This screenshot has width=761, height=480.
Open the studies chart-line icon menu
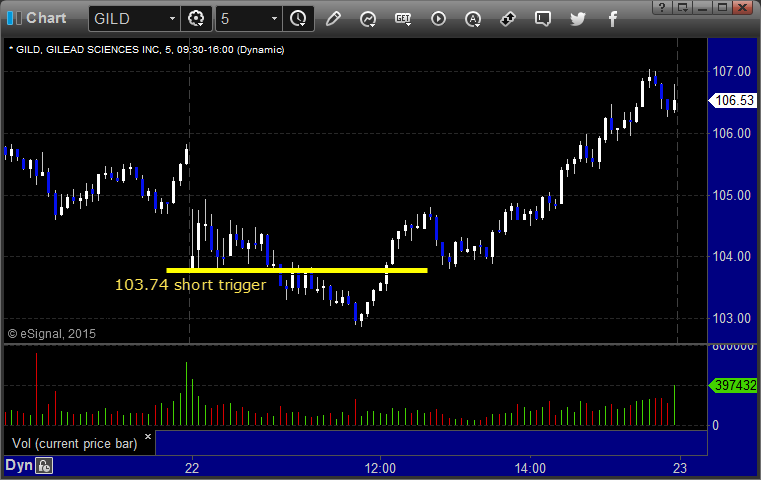pos(368,19)
